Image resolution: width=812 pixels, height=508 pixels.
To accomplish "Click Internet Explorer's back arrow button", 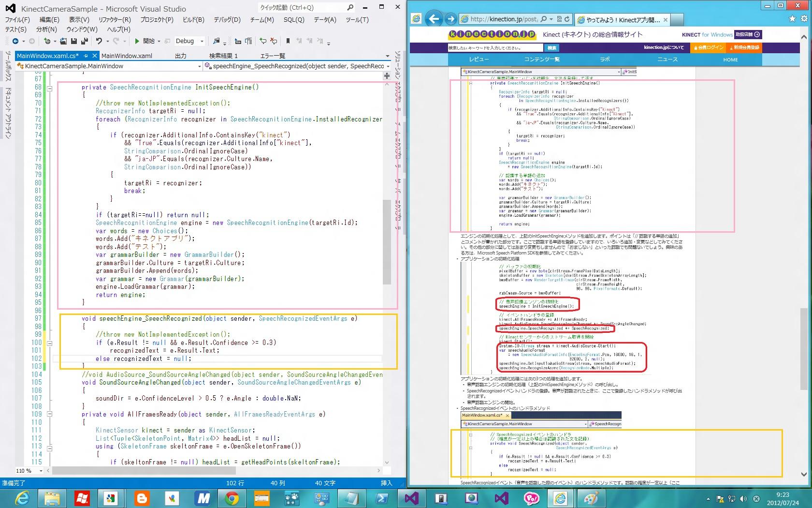I will 434,19.
